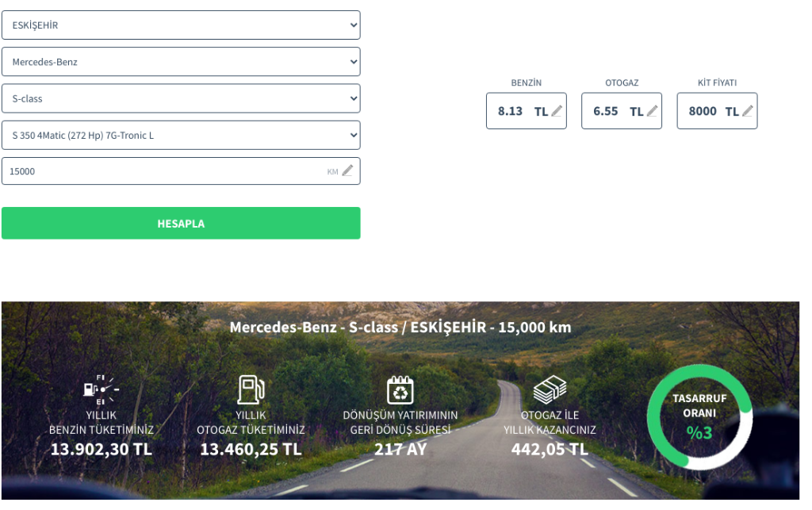
Task: Click the fuel gauge icon for yearly benzin
Action: [101, 389]
